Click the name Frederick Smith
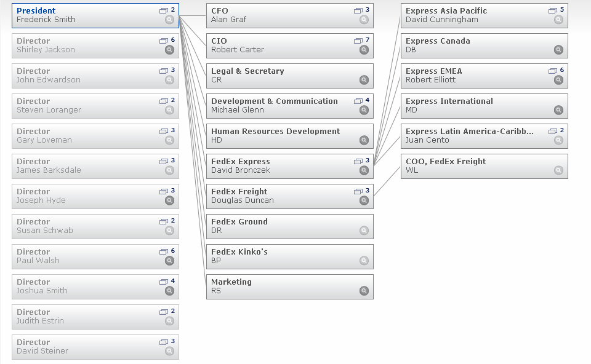This screenshot has height=364, width=591. [46, 20]
